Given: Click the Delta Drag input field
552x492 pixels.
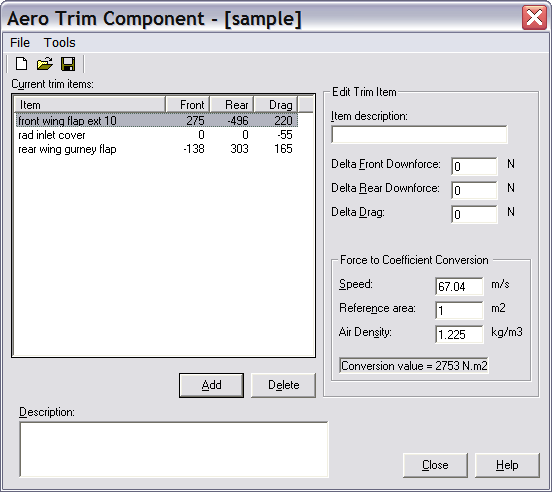Looking at the screenshot, I should [x=474, y=214].
